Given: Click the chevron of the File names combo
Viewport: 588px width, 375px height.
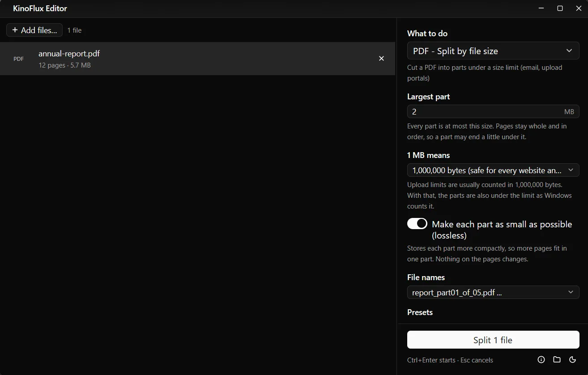Looking at the screenshot, I should click(x=571, y=292).
